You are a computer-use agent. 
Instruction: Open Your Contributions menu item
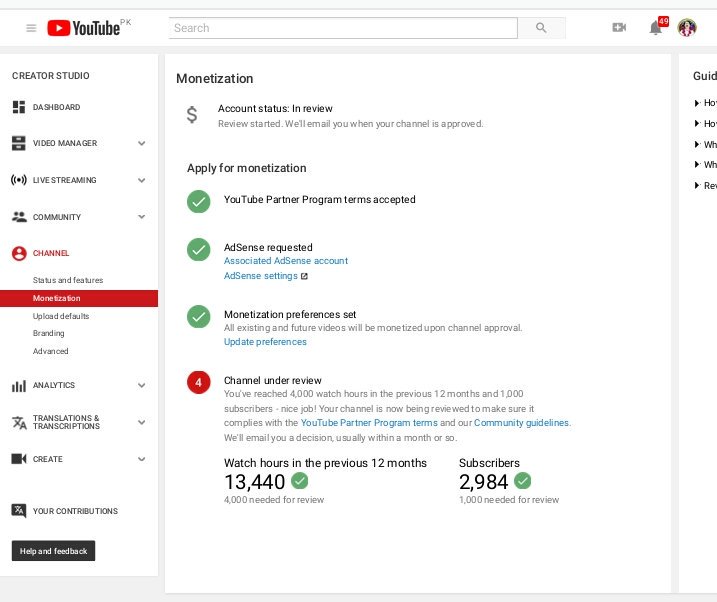tap(75, 511)
